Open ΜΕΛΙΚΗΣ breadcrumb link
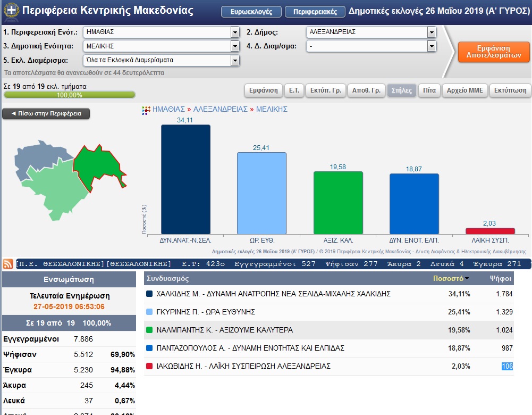 pos(272,110)
